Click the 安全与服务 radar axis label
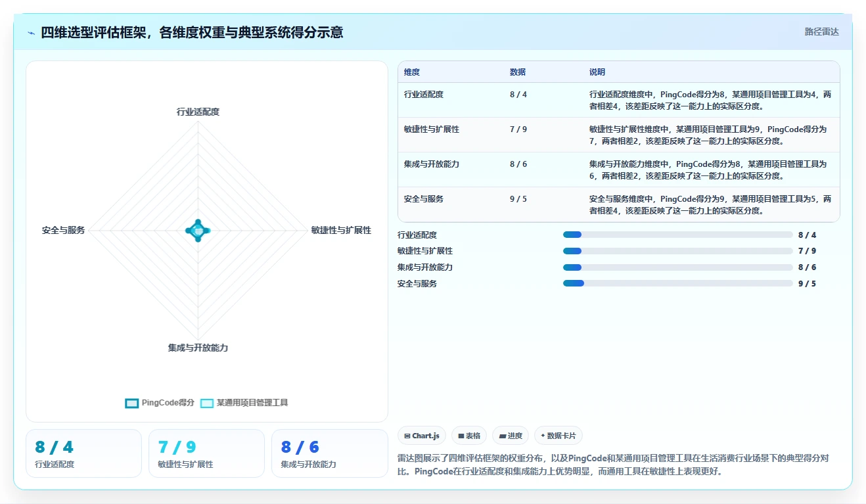The width and height of the screenshot is (866, 504). click(63, 230)
